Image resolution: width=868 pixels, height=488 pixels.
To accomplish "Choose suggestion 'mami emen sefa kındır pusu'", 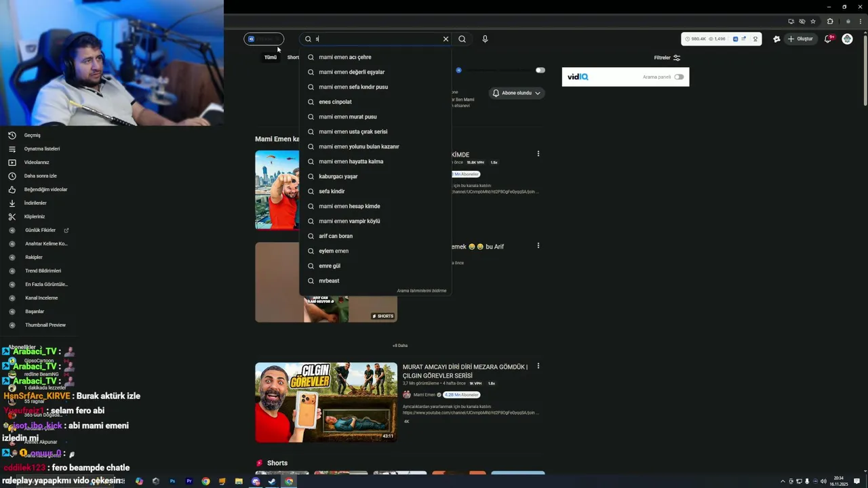I will click(x=375, y=87).
